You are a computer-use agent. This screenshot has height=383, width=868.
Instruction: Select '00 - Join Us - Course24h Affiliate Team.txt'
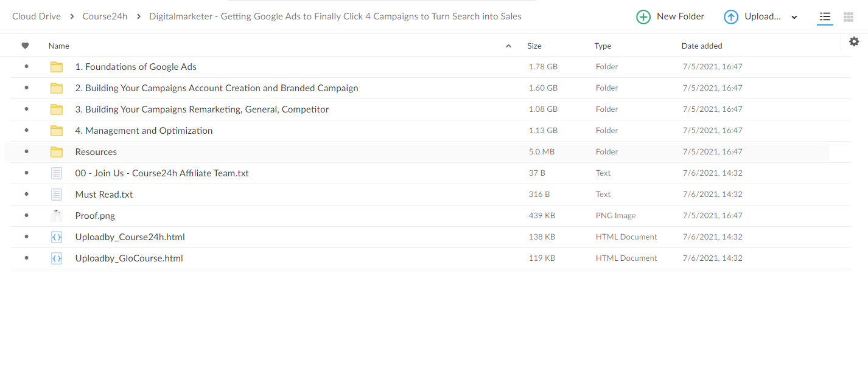pyautogui.click(x=162, y=173)
